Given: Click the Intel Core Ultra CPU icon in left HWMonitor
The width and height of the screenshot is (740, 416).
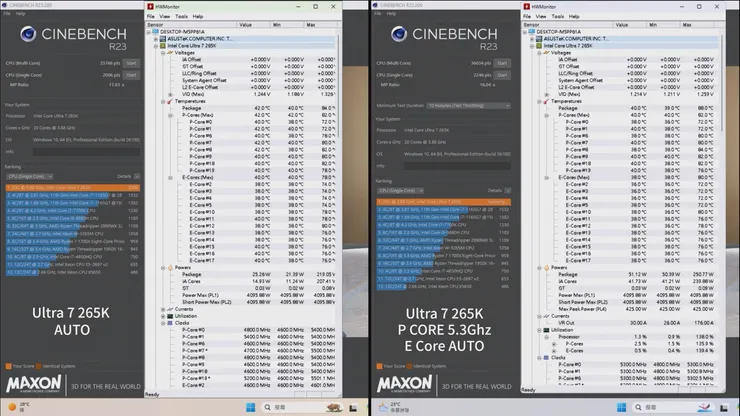Looking at the screenshot, I should (x=163, y=46).
